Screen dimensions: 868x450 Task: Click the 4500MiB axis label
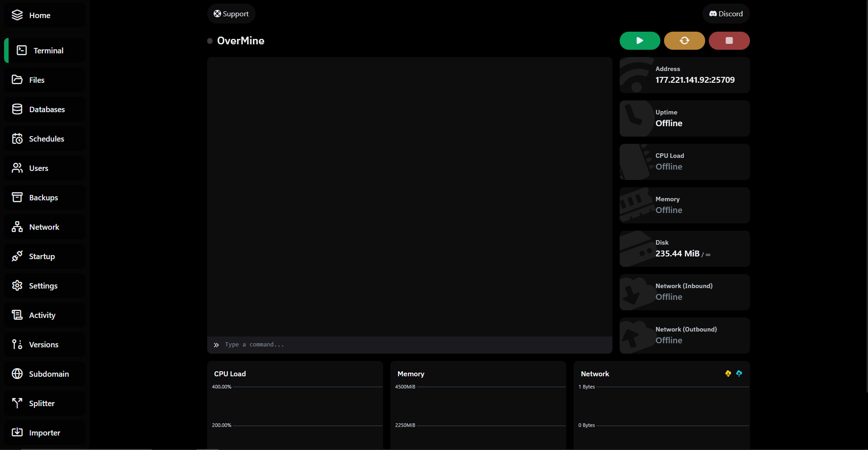coord(405,387)
